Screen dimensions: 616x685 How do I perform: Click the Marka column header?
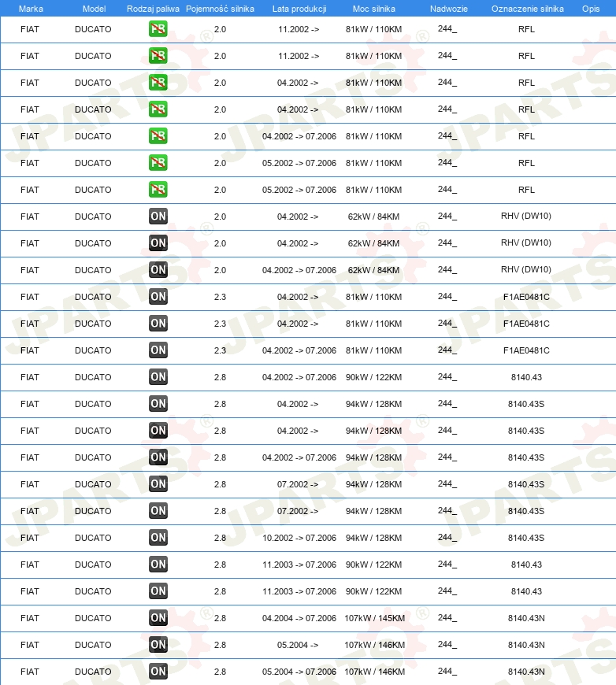click(x=31, y=9)
